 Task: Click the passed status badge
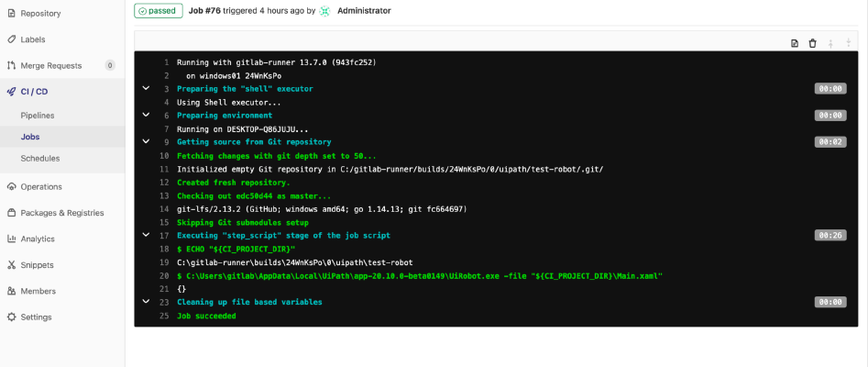click(159, 10)
